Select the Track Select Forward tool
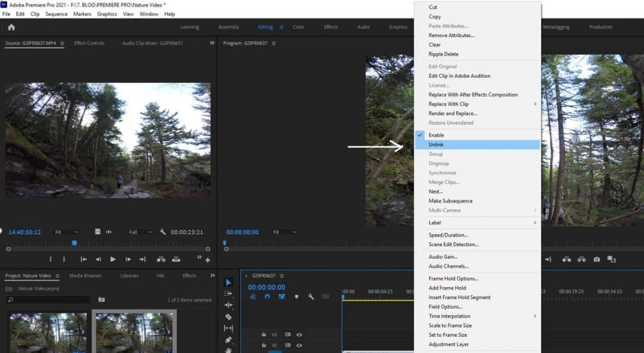The width and height of the screenshot is (644, 353). tap(228, 293)
